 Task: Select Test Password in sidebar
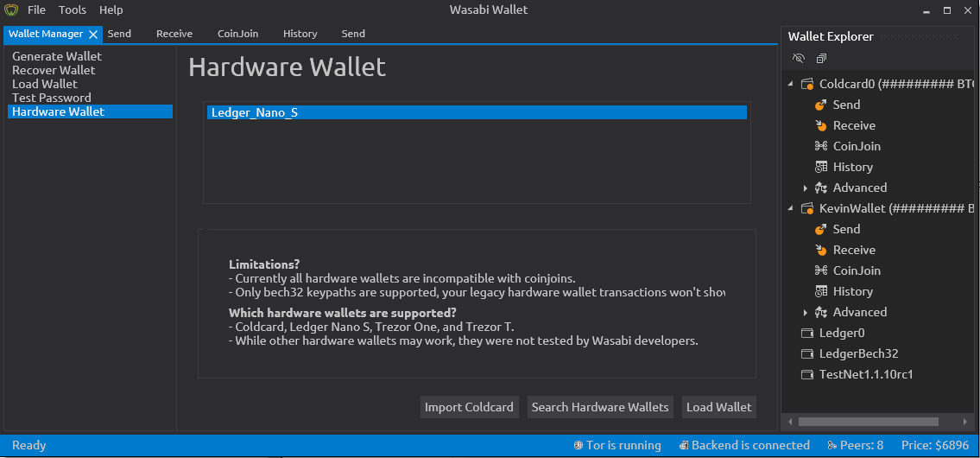(90, 98)
